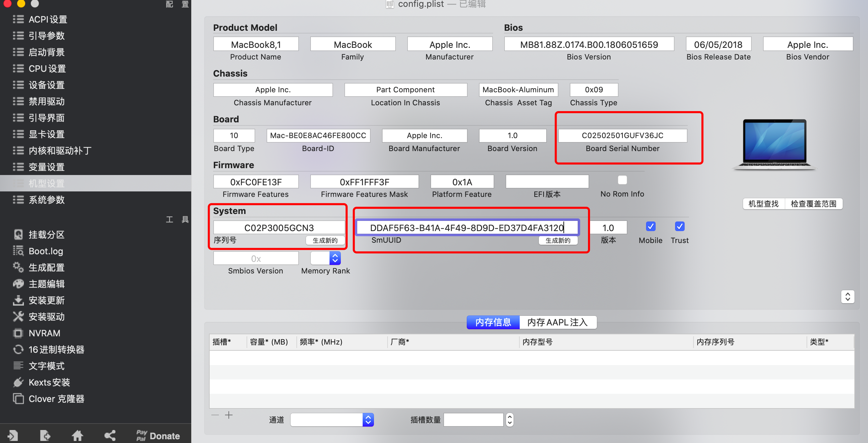The height and width of the screenshot is (443, 868).
Task: Uncheck the Mobile checkbox
Action: coord(650,227)
